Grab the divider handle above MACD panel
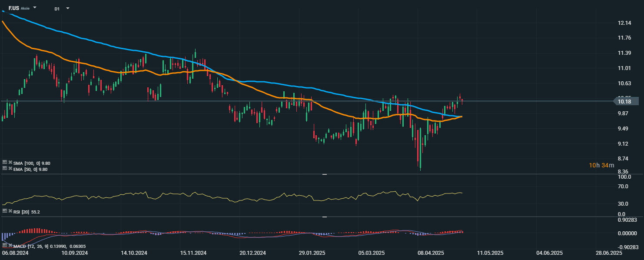644x260 pixels. (325, 217)
